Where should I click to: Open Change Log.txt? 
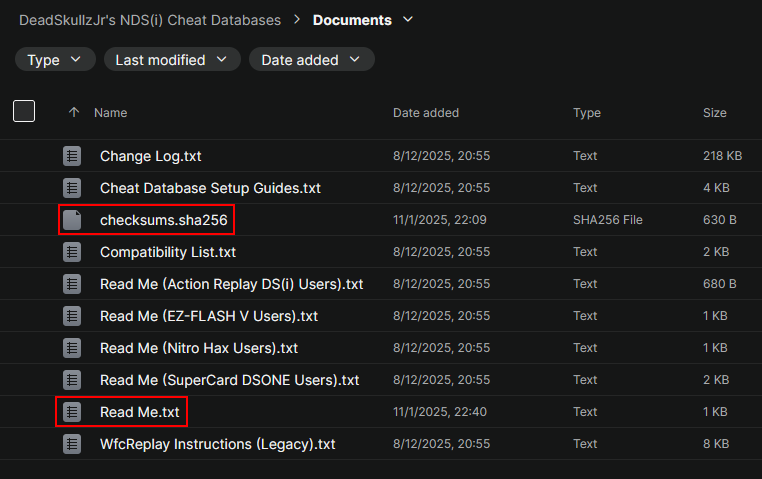pyautogui.click(x=151, y=156)
